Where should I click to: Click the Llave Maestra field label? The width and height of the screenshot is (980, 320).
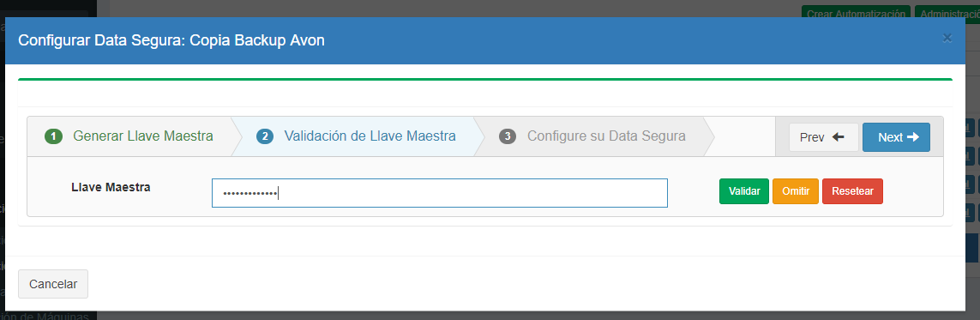pyautogui.click(x=111, y=187)
